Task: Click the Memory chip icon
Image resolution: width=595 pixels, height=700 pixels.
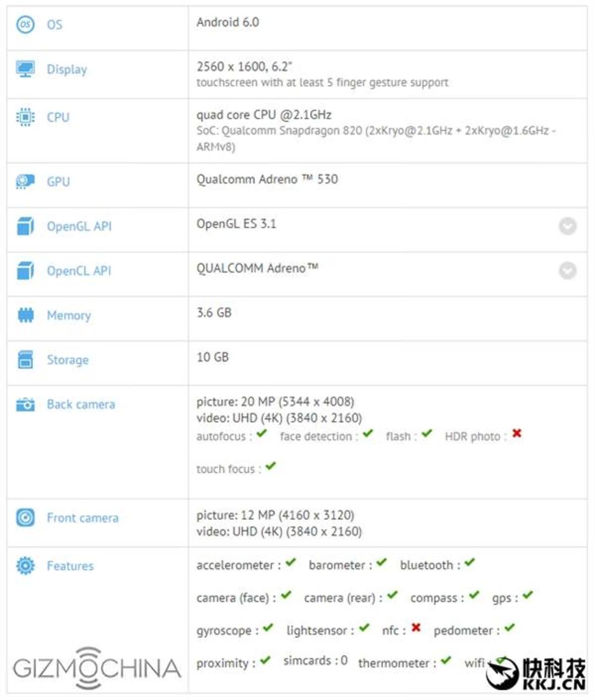Action: [x=25, y=315]
